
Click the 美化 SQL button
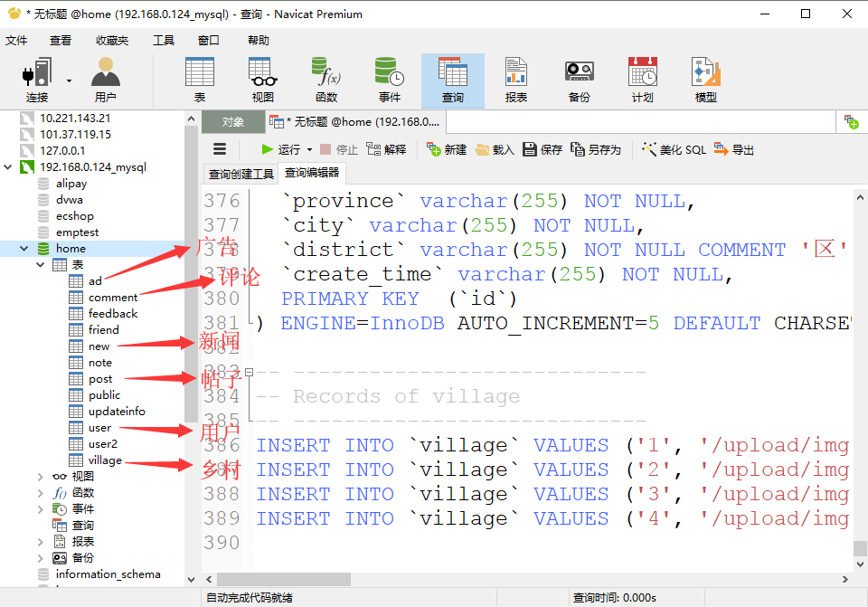pyautogui.click(x=674, y=150)
